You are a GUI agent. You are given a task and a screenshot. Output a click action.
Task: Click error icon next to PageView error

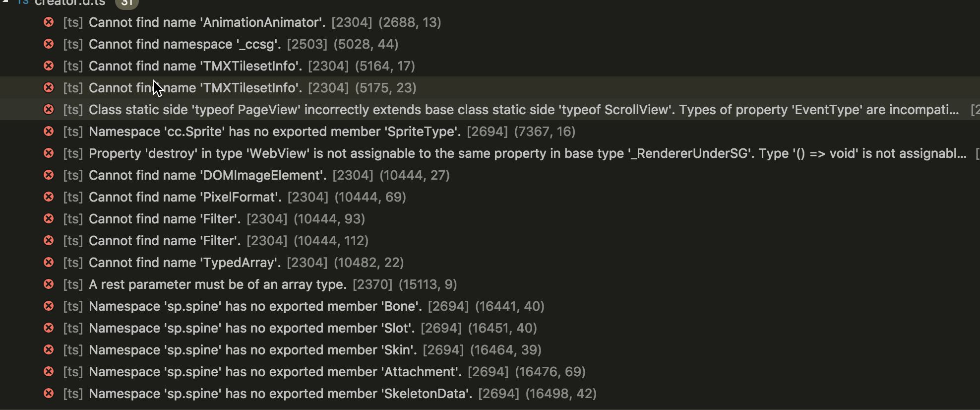click(x=49, y=110)
